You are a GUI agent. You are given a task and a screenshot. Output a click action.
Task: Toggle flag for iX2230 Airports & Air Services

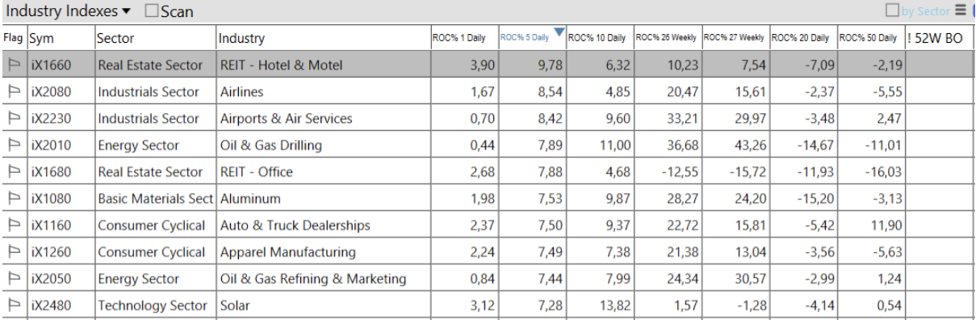[x=13, y=119]
